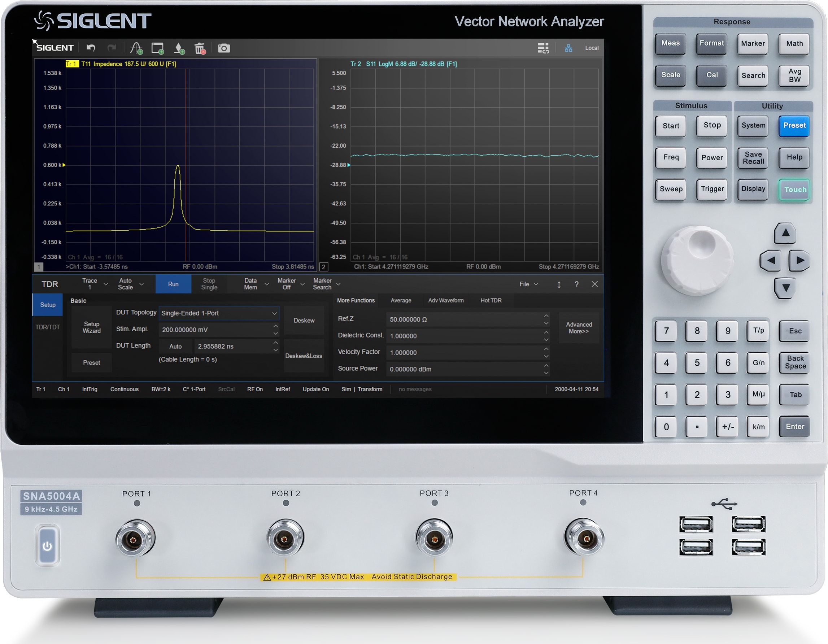Click the +/- sign key on keypad
This screenshot has width=828, height=644.
pos(728,427)
